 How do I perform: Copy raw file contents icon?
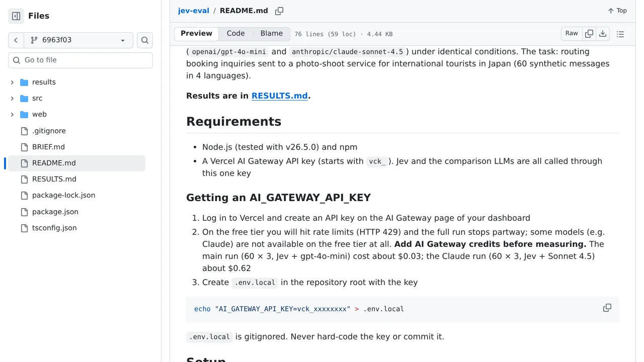[589, 34]
